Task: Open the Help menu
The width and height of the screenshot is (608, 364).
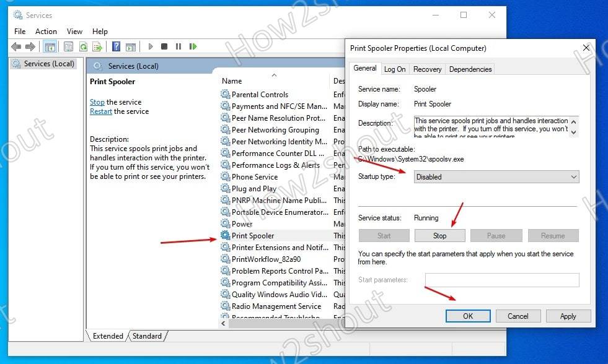Action: coord(100,32)
